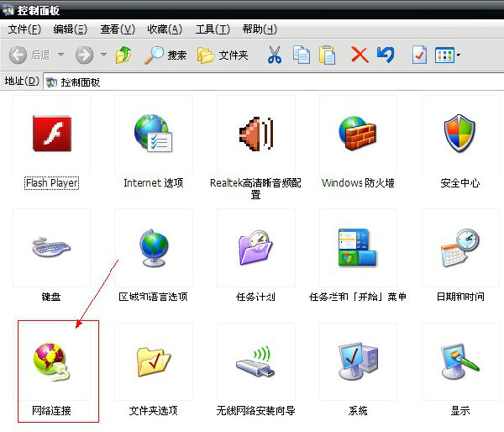Viewport: 504px width, 432px height.
Task: Open Realtek高清晰音频配置 speaker icon
Action: pyautogui.click(x=256, y=134)
